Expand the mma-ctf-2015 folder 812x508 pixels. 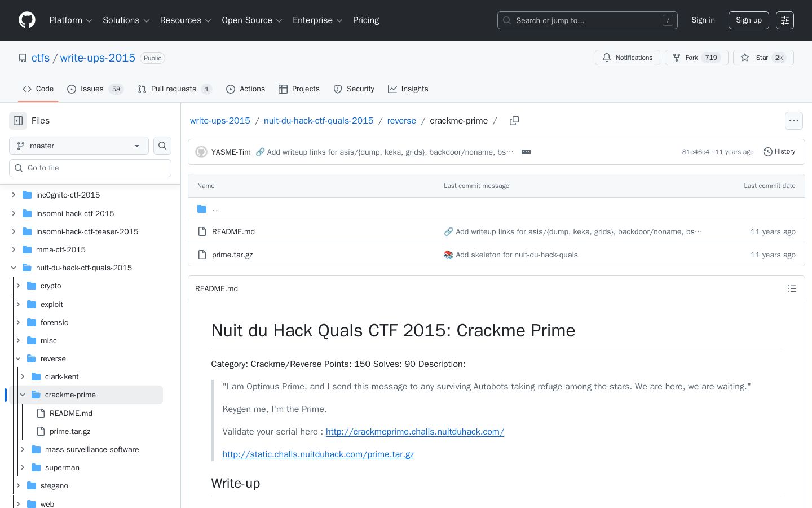pos(14,249)
